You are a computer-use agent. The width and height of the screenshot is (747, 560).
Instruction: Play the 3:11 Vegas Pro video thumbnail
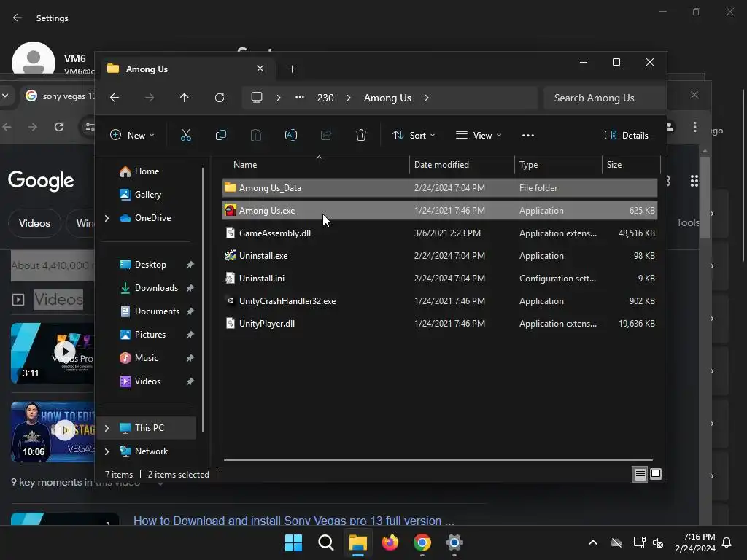coord(53,354)
